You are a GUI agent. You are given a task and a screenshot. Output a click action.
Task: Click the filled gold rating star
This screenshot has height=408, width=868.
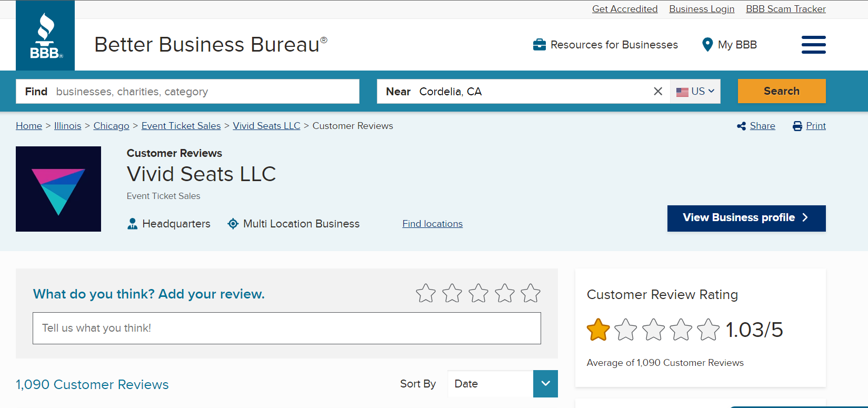[x=598, y=330]
